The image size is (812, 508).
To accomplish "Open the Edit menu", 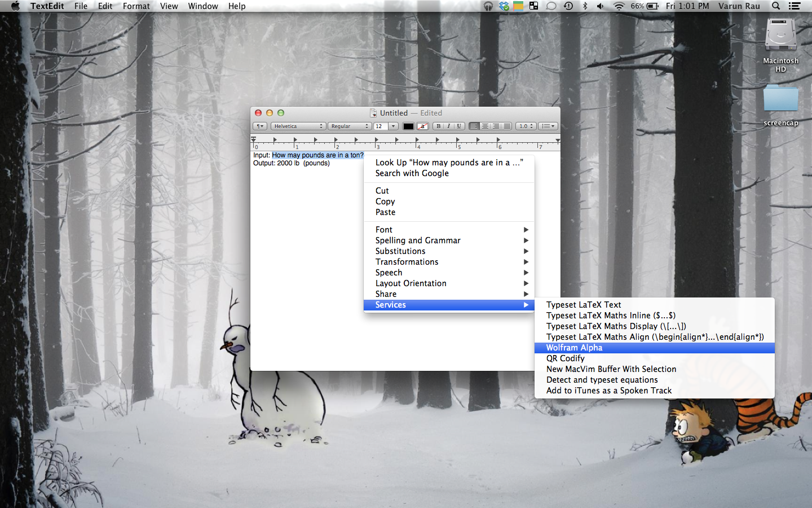I will [x=105, y=6].
